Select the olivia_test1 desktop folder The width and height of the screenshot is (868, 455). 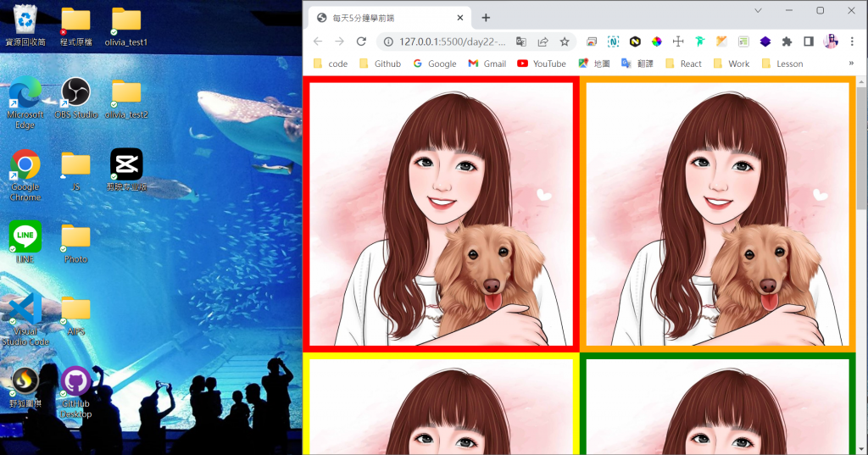point(126,26)
